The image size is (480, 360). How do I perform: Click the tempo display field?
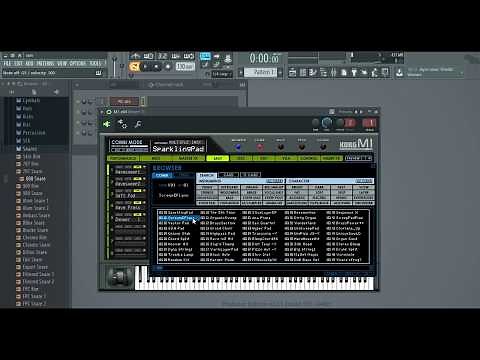point(185,67)
